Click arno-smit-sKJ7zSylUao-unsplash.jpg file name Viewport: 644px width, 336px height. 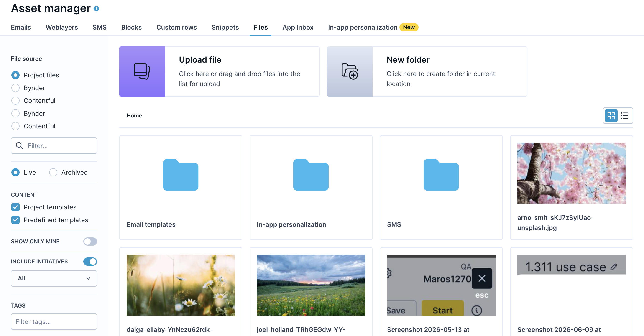(x=555, y=223)
